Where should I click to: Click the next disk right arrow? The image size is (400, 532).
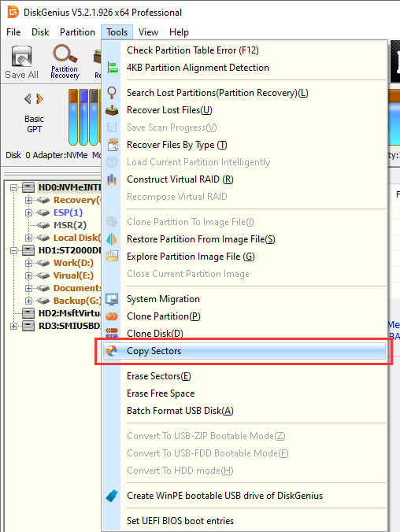39,98
